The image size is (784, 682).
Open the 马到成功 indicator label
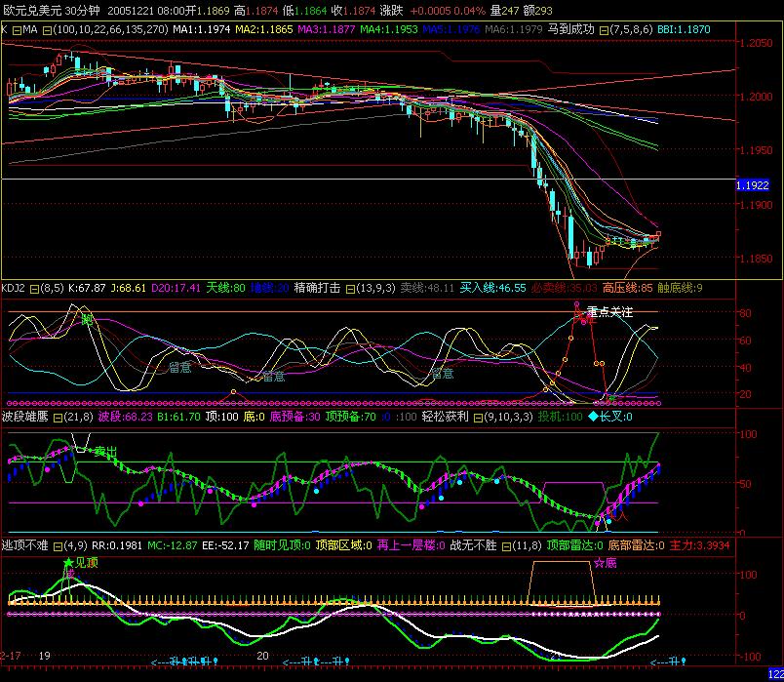[571, 29]
